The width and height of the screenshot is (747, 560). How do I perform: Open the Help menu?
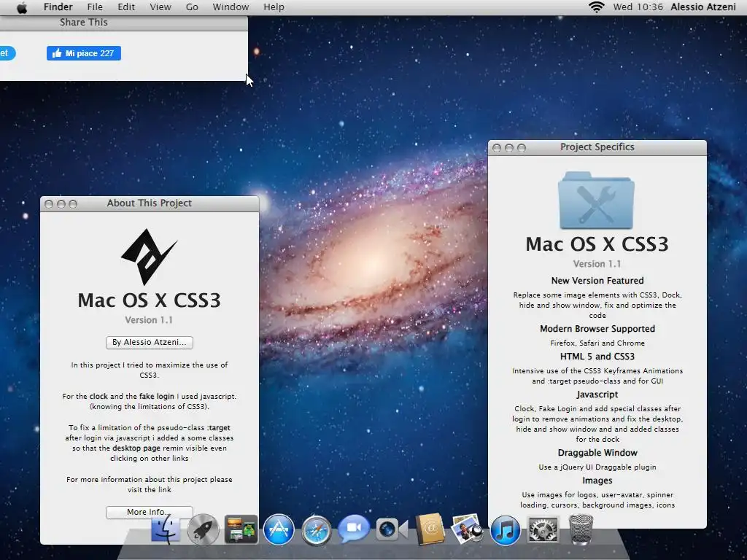[x=274, y=7]
